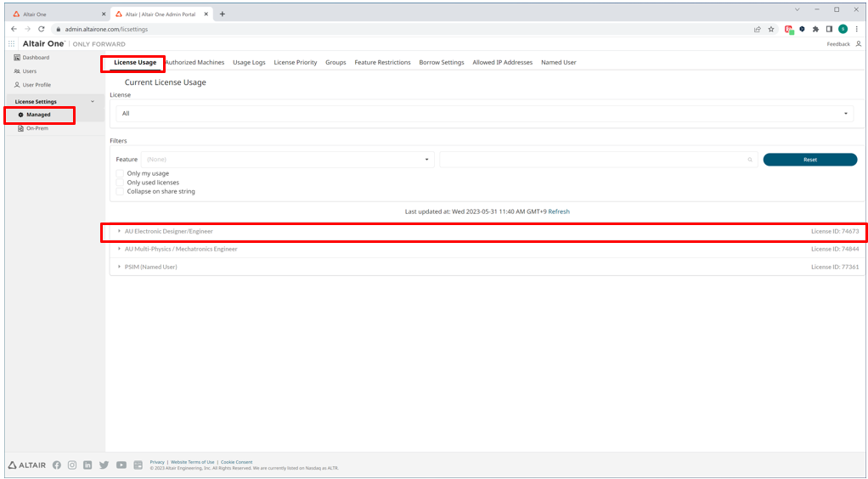Image resolution: width=868 pixels, height=479 pixels.
Task: Tick Collapse on share string checkbox
Action: point(120,192)
